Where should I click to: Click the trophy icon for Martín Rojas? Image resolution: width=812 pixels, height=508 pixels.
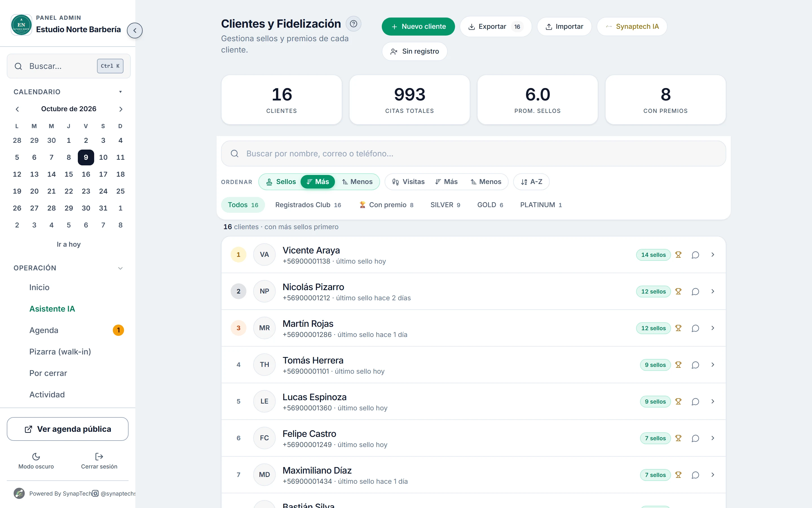[x=678, y=328]
